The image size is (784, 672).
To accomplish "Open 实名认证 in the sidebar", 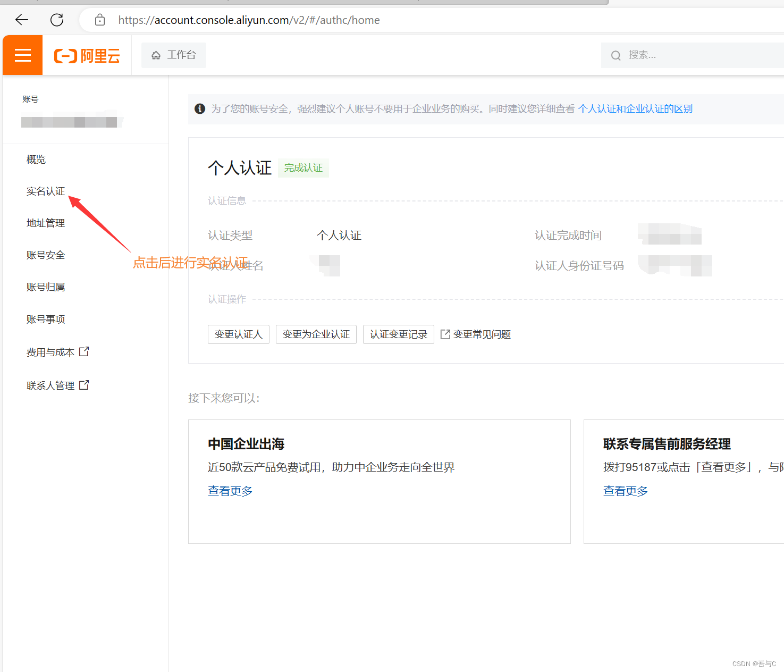I will click(x=46, y=191).
